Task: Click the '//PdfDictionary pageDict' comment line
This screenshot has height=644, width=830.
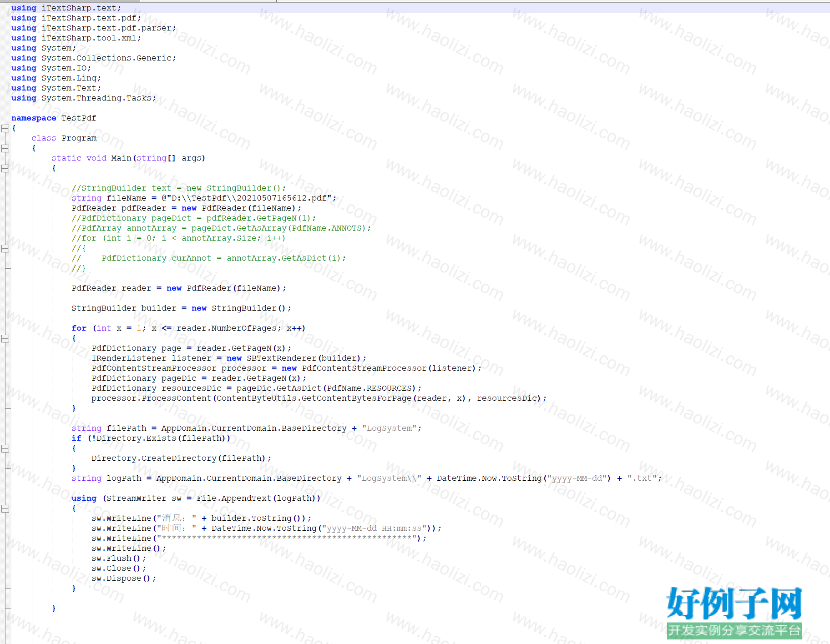Action: 193,218
